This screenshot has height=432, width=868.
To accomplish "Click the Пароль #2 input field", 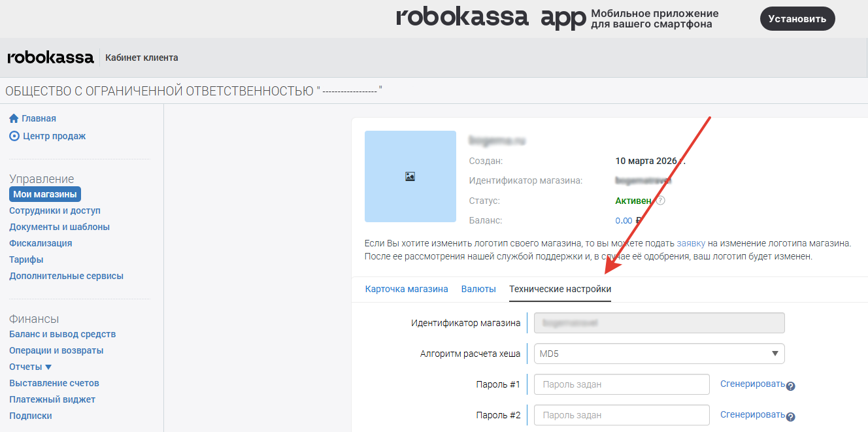I will tap(622, 415).
